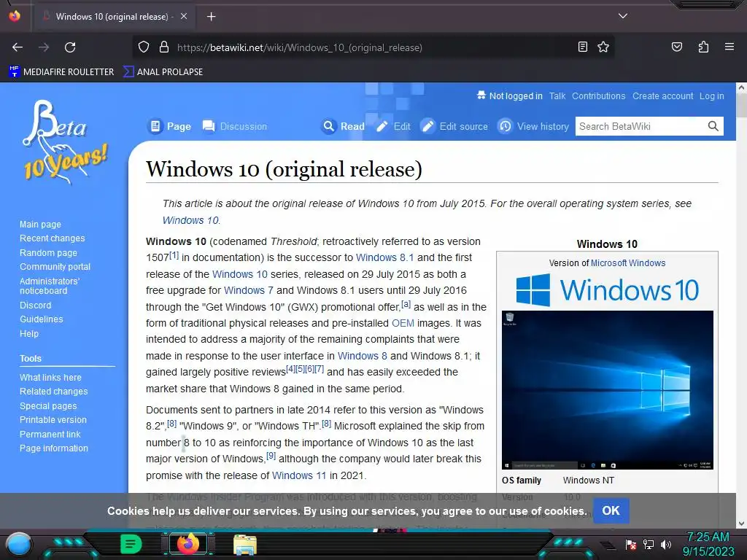Image resolution: width=747 pixels, height=560 pixels.
Task: Open Random page in sidebar
Action: [49, 253]
